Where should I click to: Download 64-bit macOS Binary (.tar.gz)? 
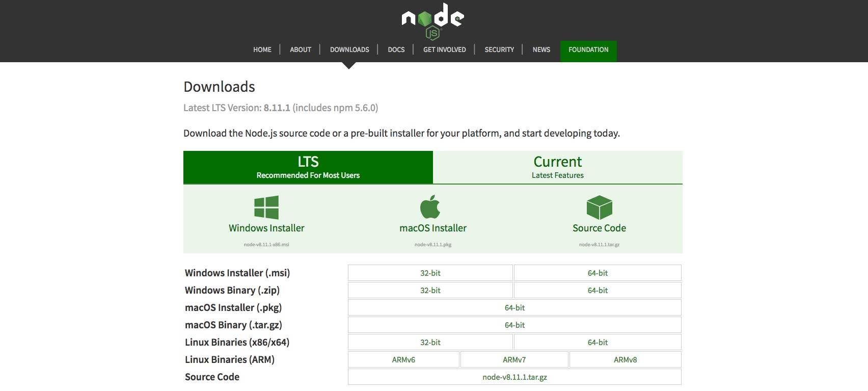[514, 325]
